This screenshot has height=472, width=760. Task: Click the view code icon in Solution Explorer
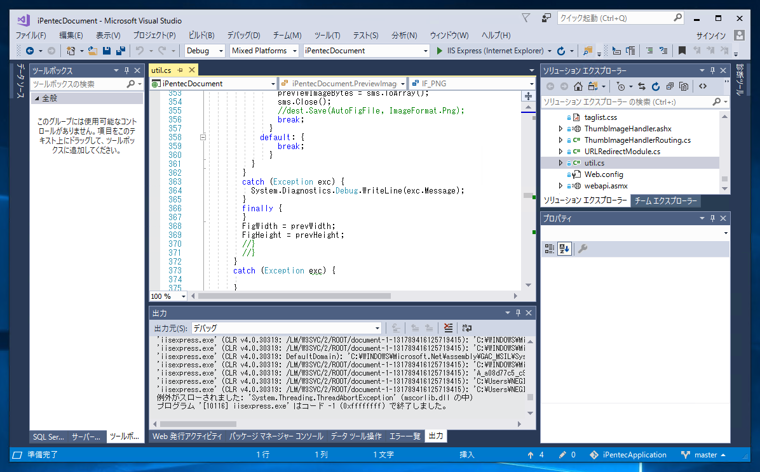703,86
